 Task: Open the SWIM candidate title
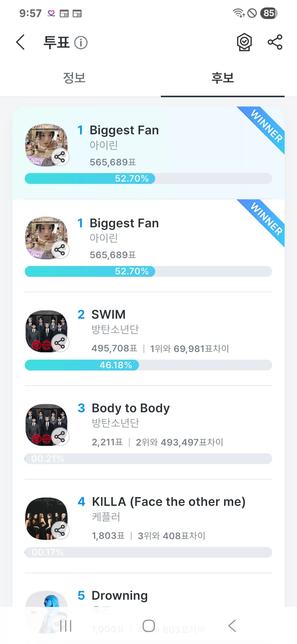(x=108, y=315)
